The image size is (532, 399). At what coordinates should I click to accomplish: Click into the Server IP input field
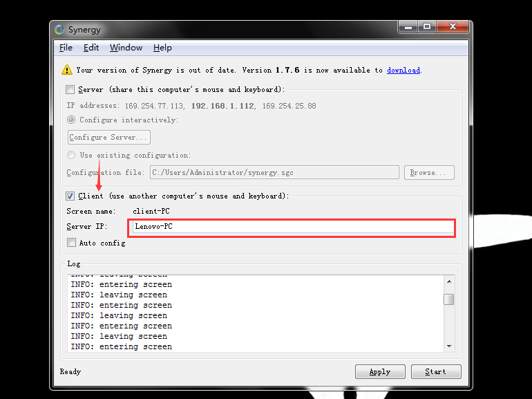pos(293,227)
